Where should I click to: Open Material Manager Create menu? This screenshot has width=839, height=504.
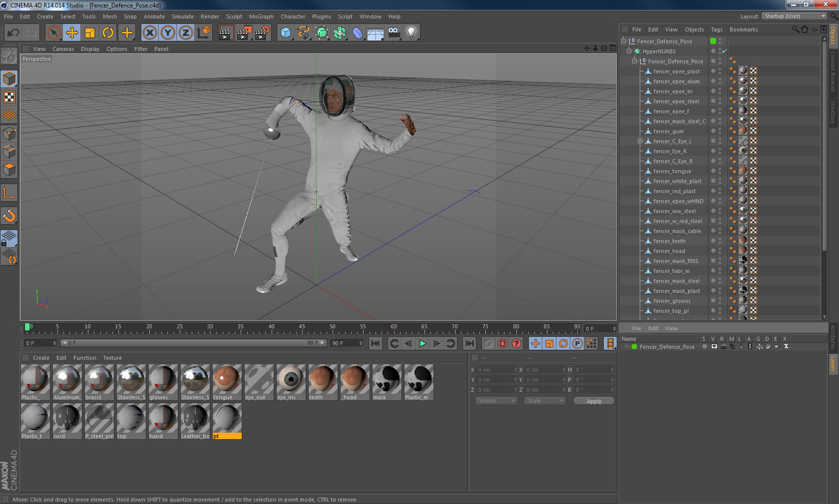coord(41,358)
